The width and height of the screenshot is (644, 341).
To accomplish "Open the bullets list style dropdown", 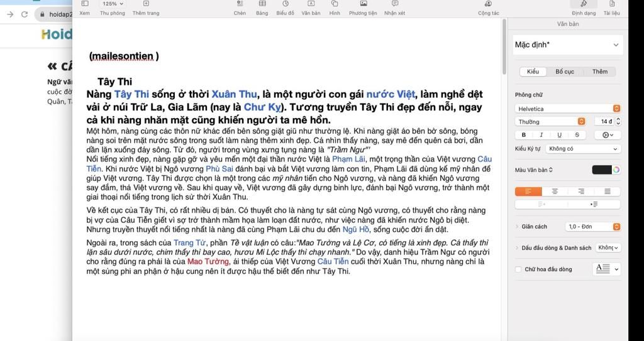I will click(x=608, y=247).
